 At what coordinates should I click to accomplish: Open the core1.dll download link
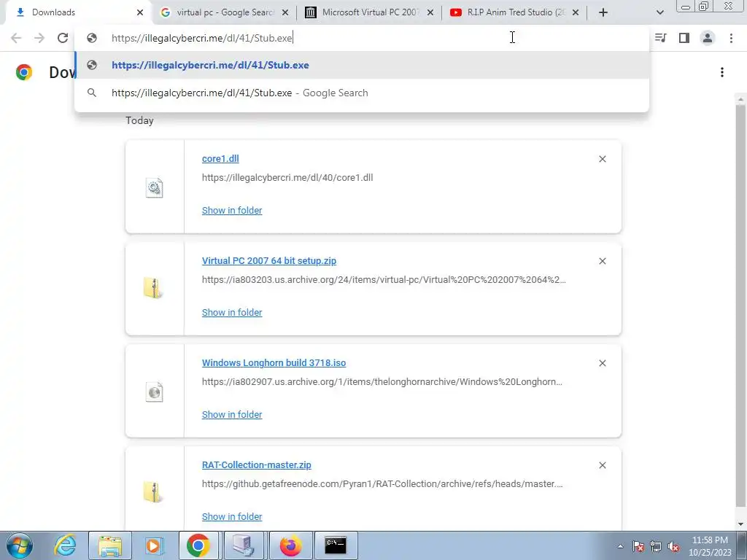220,158
